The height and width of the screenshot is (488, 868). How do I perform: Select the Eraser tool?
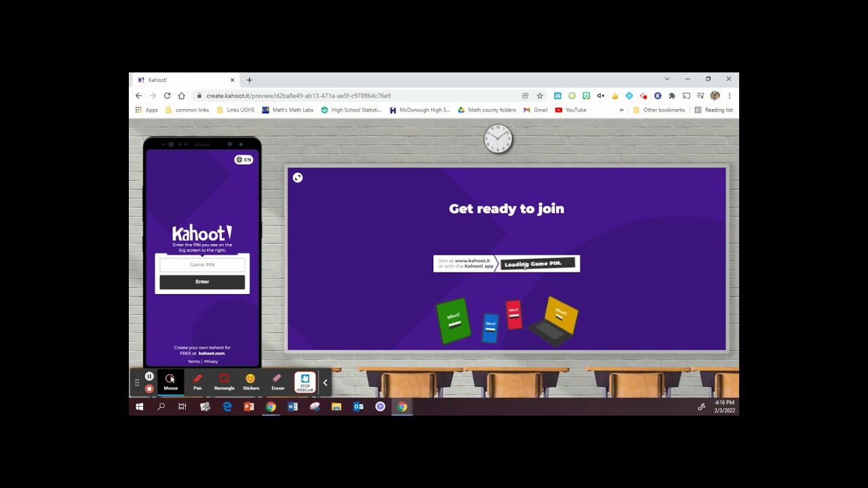coord(278,382)
